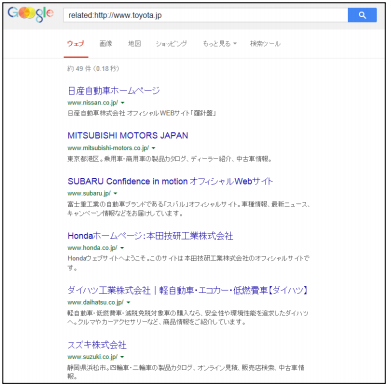Click the Mitsubishi snippet starting 東京都港区
389x387 pixels.
(170, 159)
